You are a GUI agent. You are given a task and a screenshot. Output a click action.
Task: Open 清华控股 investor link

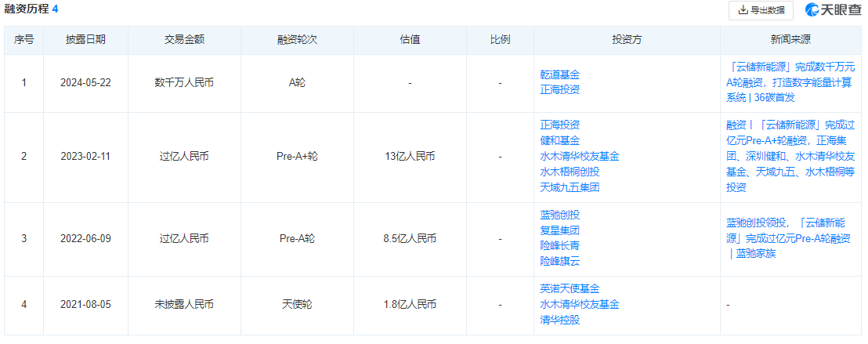[559, 320]
